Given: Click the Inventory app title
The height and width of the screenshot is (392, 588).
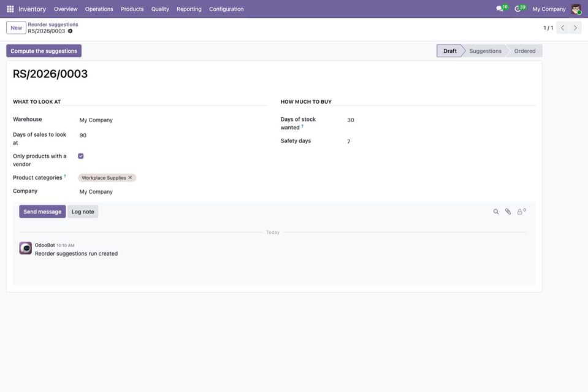Looking at the screenshot, I should click(32, 9).
